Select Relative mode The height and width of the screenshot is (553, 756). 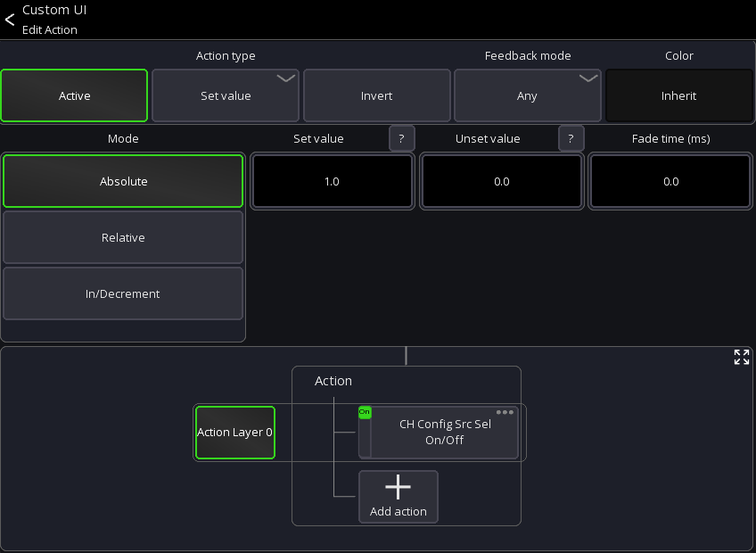[x=123, y=237]
